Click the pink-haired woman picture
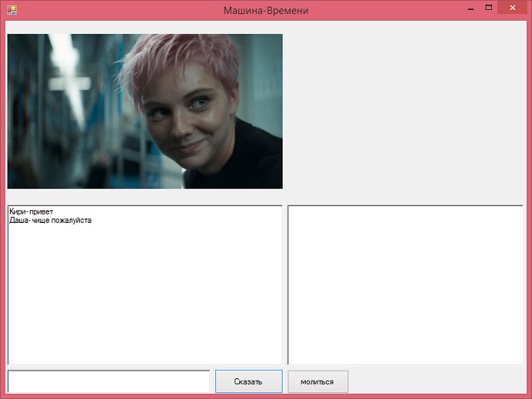This screenshot has width=532, height=399. (x=145, y=111)
